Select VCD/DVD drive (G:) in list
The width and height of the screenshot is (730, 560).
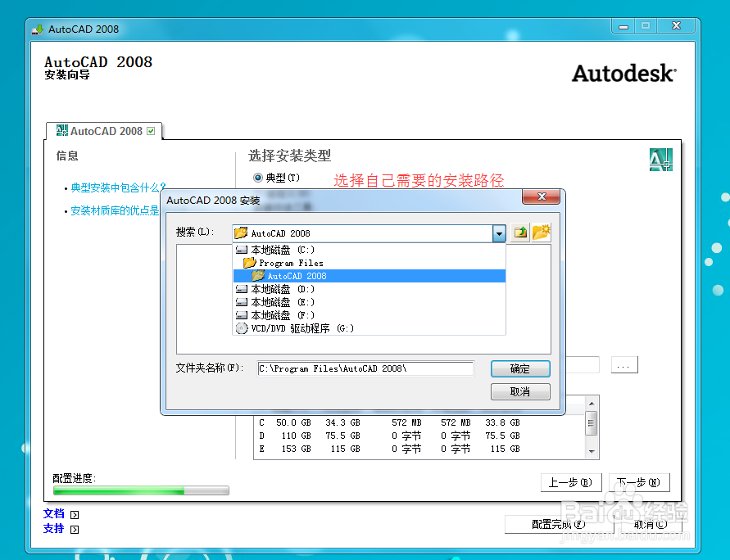(x=369, y=328)
